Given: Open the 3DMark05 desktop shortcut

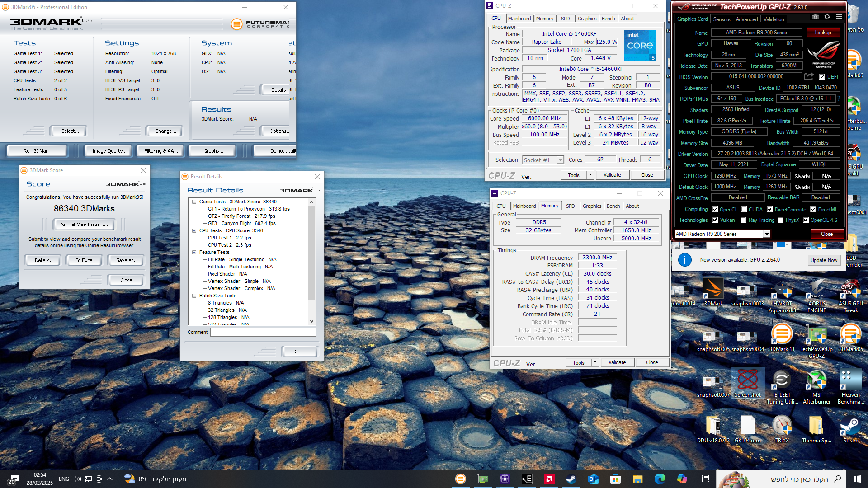Looking at the screenshot, I should click(x=851, y=338).
